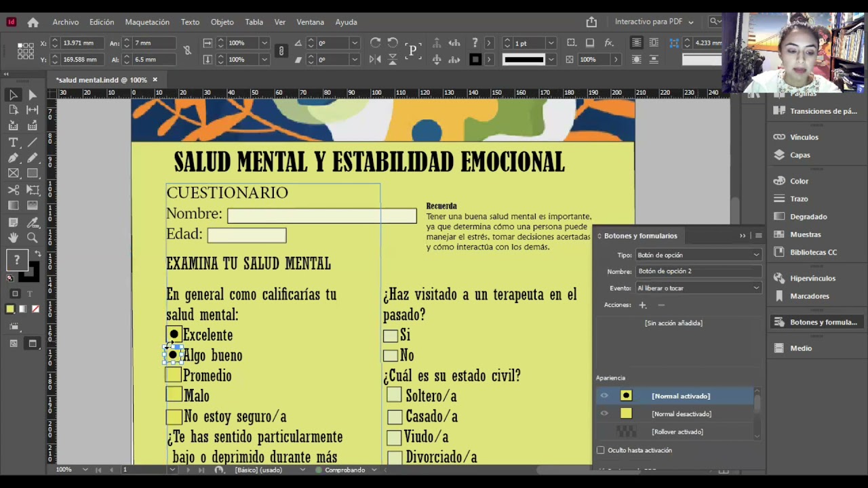Select the Scissors tool
This screenshot has width=868, height=488.
click(x=13, y=190)
